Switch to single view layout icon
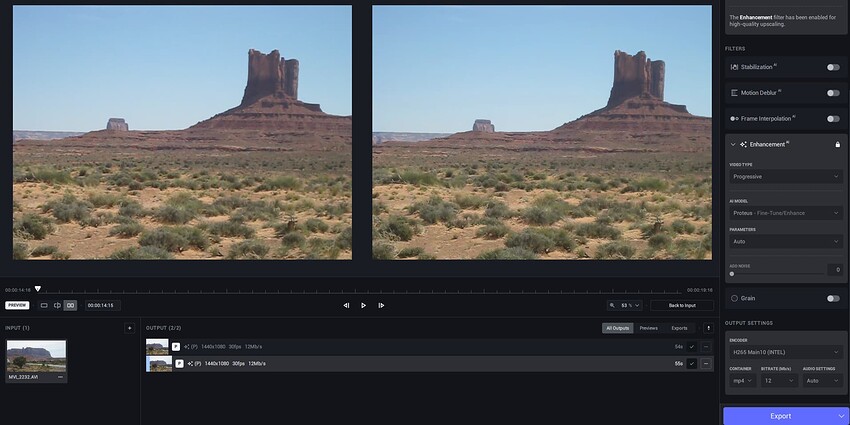850x425 pixels. (44, 305)
